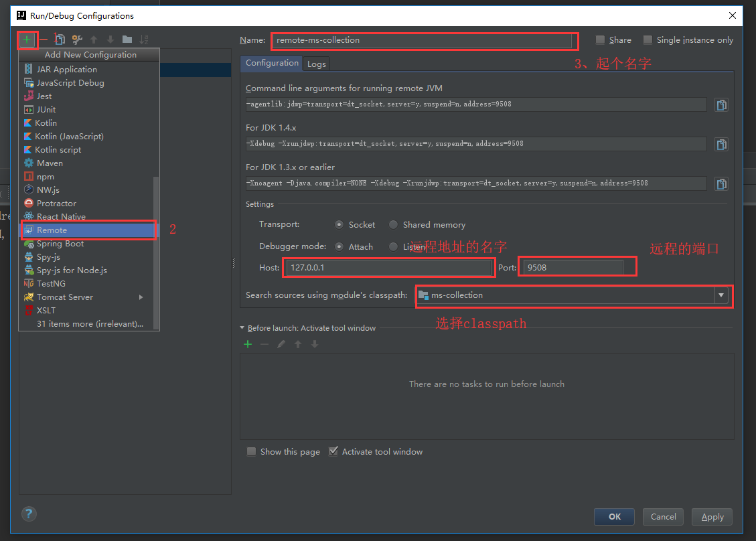
Task: Enable the Share checkbox
Action: 599,40
